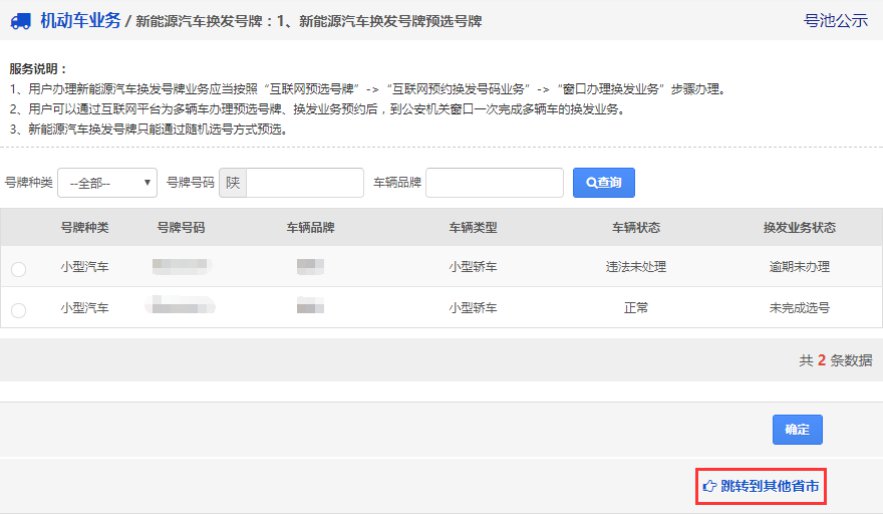The width and height of the screenshot is (883, 514).
Task: Click the 车辆状态 column header
Action: 636,228
